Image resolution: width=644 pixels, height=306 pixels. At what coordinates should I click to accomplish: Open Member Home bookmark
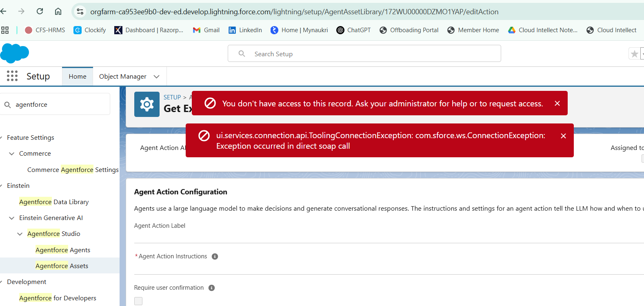[x=473, y=30]
